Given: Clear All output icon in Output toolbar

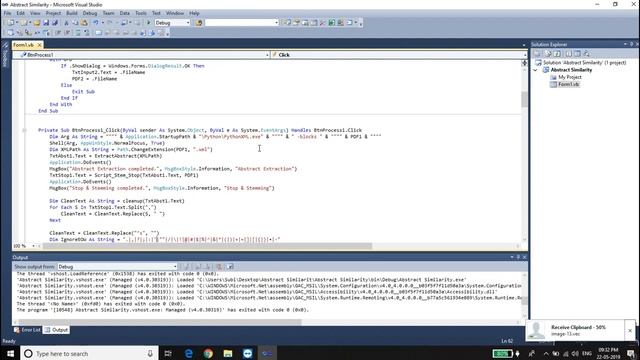Looking at the screenshot, I should [x=219, y=267].
